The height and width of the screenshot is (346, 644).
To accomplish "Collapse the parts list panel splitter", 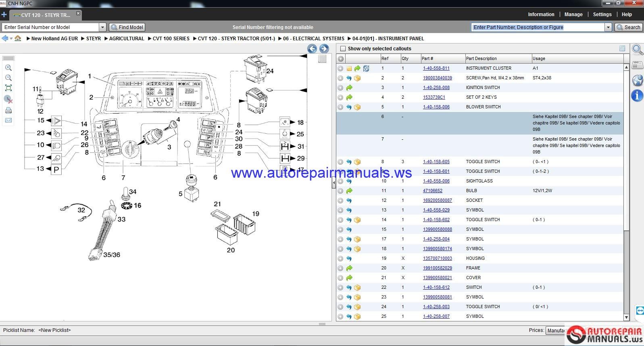I will tap(333, 183).
